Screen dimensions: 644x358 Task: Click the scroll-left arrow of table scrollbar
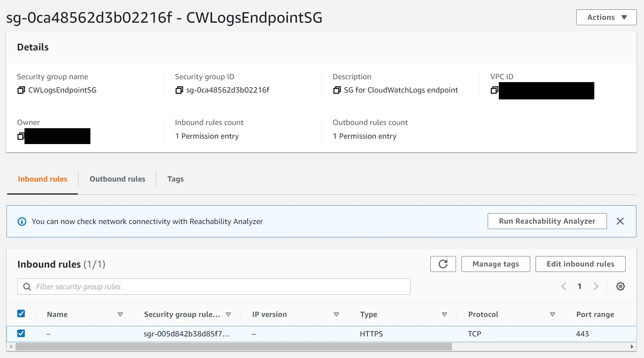(x=11, y=347)
